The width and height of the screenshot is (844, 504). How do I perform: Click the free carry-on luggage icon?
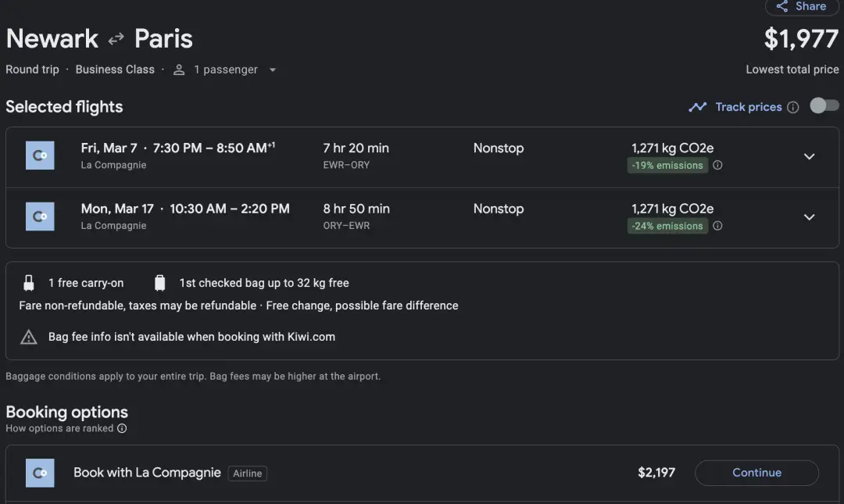coord(29,283)
